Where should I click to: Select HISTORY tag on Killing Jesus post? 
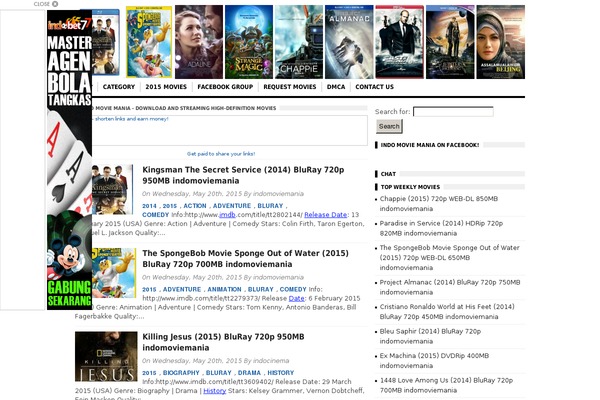[x=280, y=373]
